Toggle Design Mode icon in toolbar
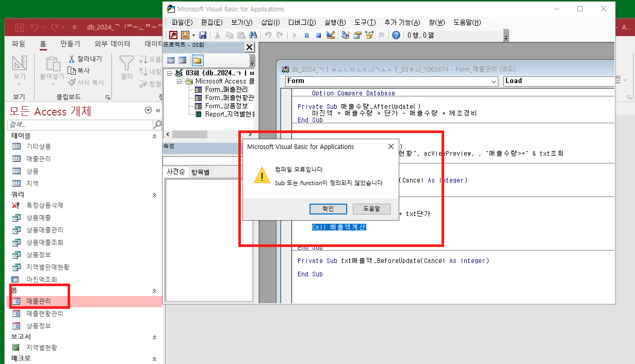This screenshot has height=364, width=635. pos(331,35)
